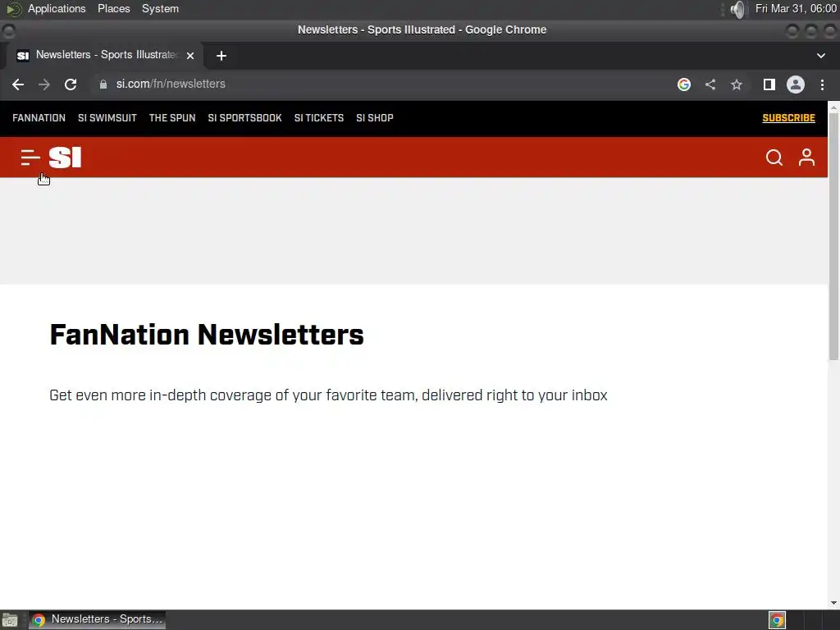840x630 pixels.
Task: Open the Applications menu
Action: click(57, 9)
